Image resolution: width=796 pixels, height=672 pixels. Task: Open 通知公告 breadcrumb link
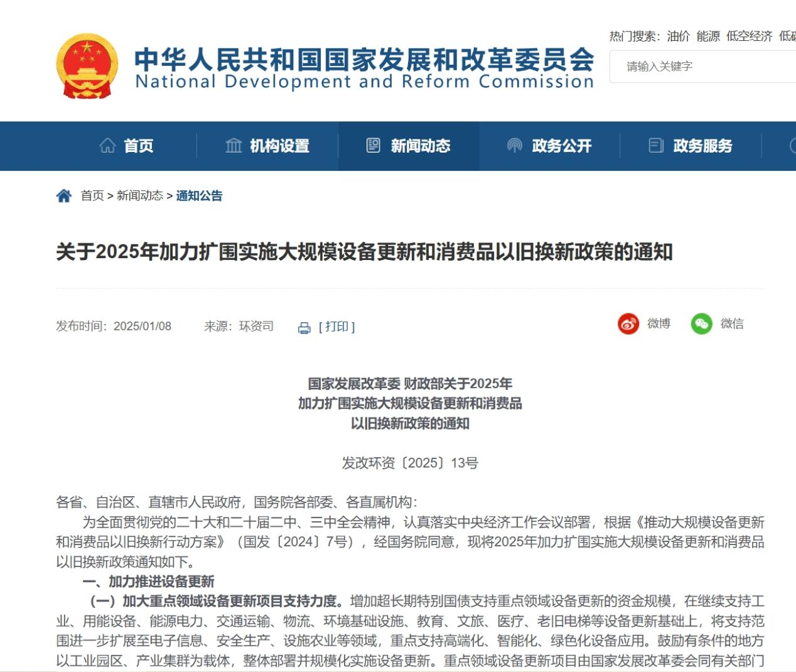point(199,196)
